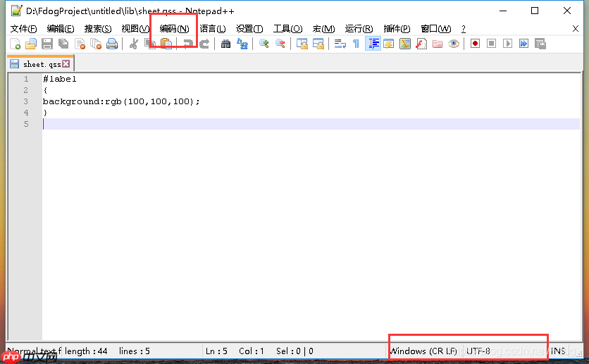589x364 pixels.
Task: Redo the last action with the Redo arrow
Action: click(x=204, y=44)
